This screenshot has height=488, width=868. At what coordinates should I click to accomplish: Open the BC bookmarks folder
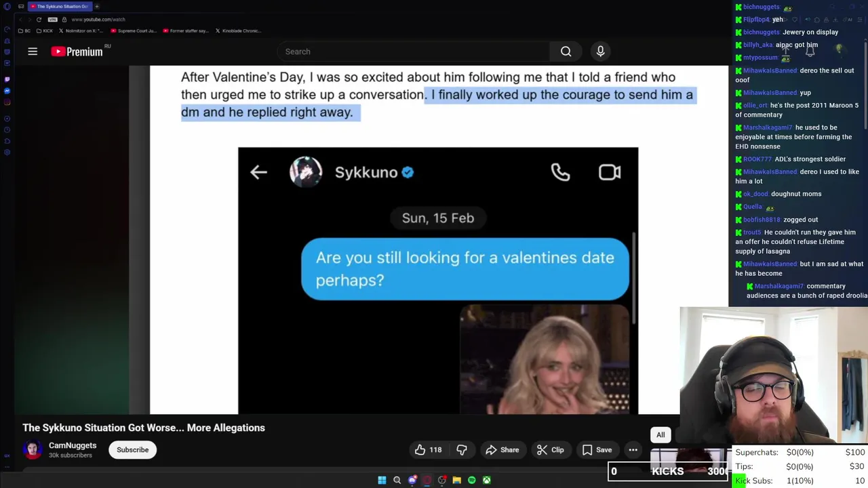[24, 30]
